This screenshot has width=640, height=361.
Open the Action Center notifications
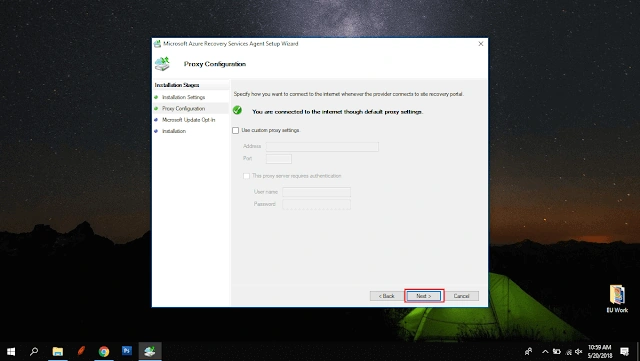point(624,352)
